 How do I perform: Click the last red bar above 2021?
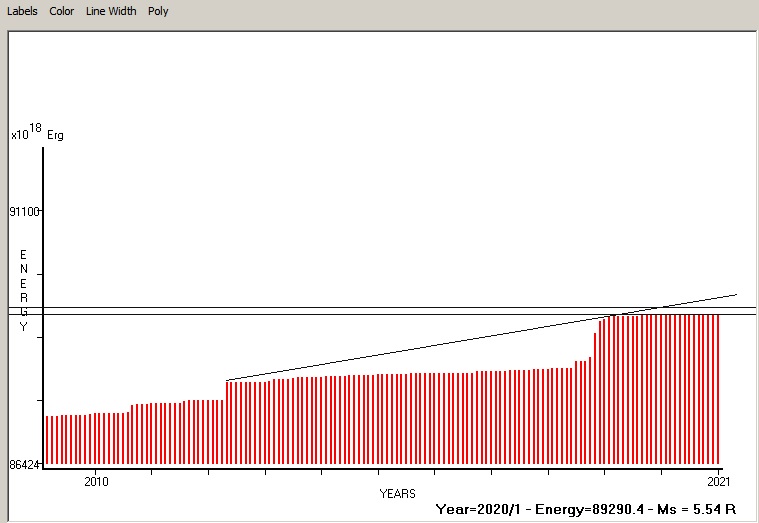tap(718, 390)
